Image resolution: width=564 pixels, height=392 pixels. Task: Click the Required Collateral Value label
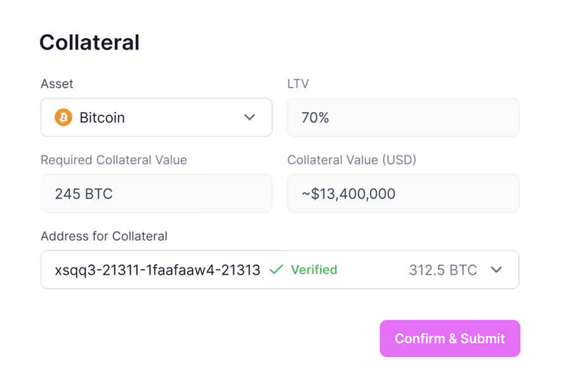pyautogui.click(x=114, y=160)
